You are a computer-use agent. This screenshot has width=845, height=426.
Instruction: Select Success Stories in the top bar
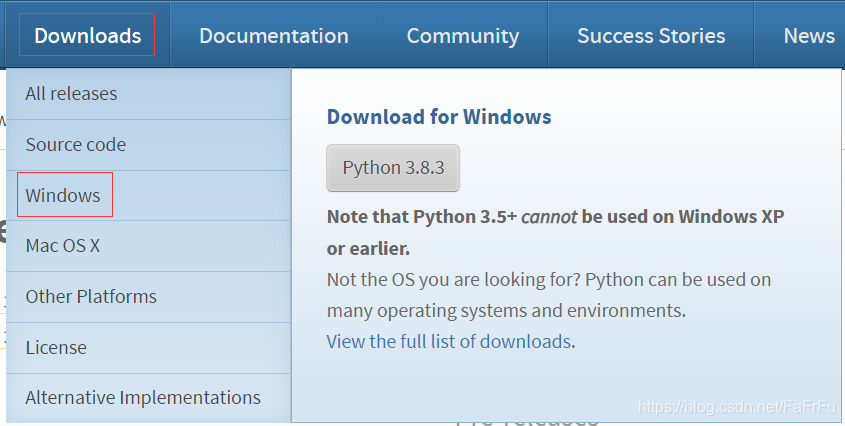[651, 36]
